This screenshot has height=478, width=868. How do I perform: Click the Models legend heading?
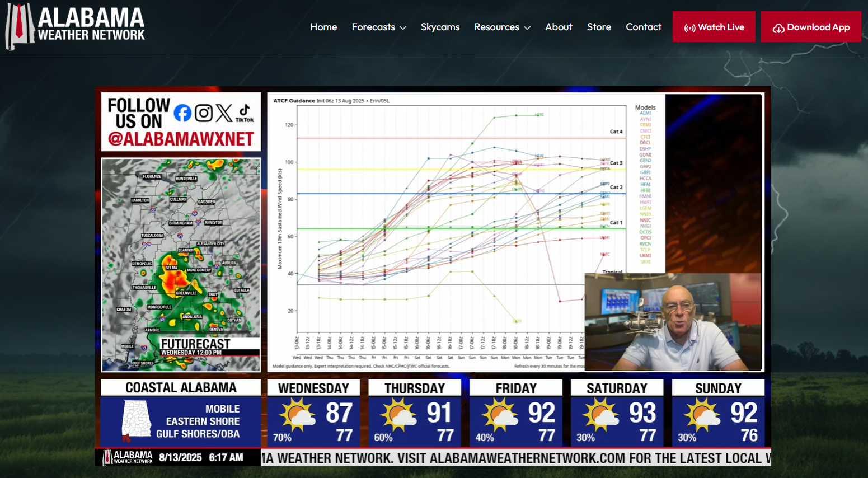(645, 107)
